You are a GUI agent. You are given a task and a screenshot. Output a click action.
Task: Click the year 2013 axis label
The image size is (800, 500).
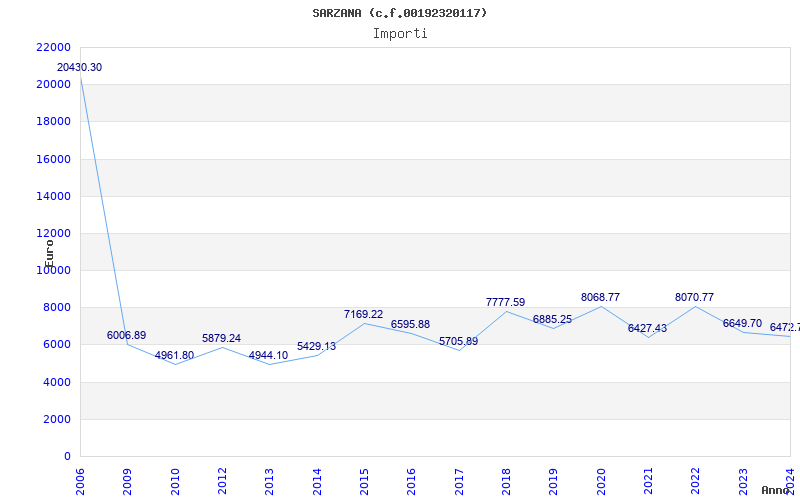coord(269,482)
